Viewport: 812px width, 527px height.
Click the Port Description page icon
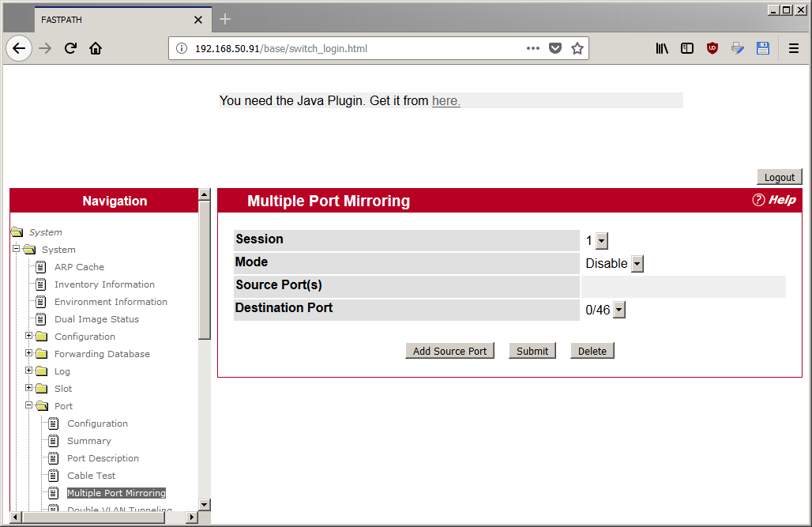pos(54,458)
